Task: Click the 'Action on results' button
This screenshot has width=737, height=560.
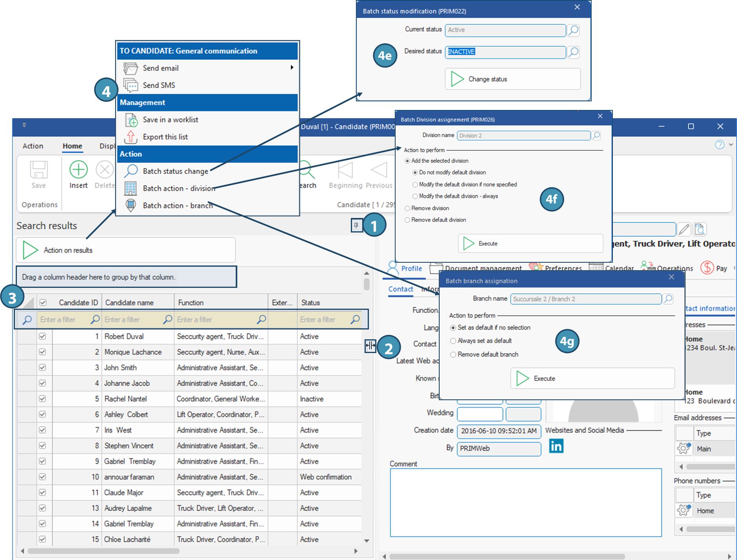Action: coord(126,250)
